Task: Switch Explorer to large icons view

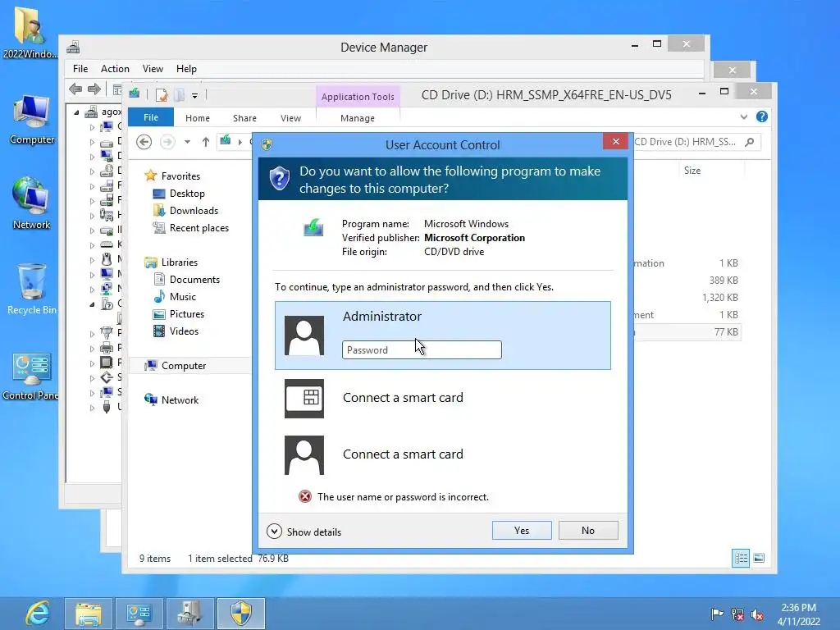Action: click(x=759, y=558)
